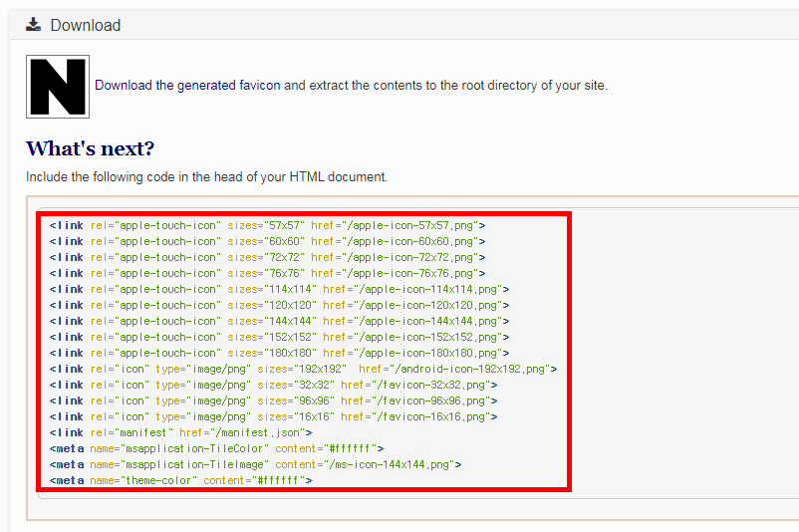The height and width of the screenshot is (532, 799).
Task: Click the apple-touch-icon 57x57 code line
Action: click(268, 225)
